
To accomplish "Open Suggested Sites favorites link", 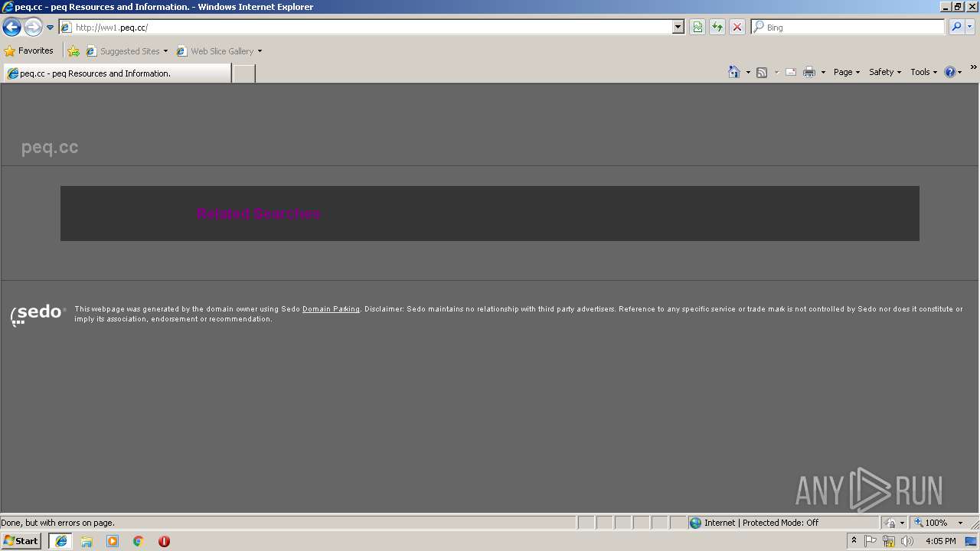I will [x=126, y=51].
